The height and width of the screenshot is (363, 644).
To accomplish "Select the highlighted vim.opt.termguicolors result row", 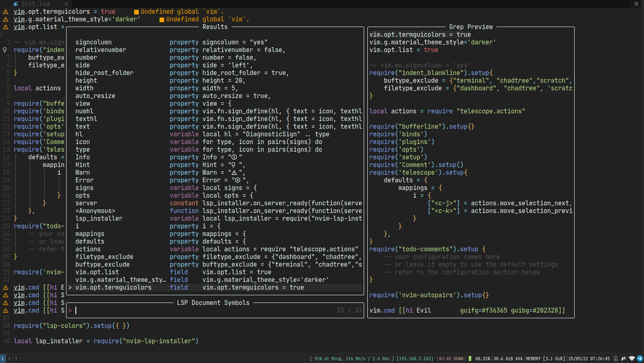I will coord(216,288).
